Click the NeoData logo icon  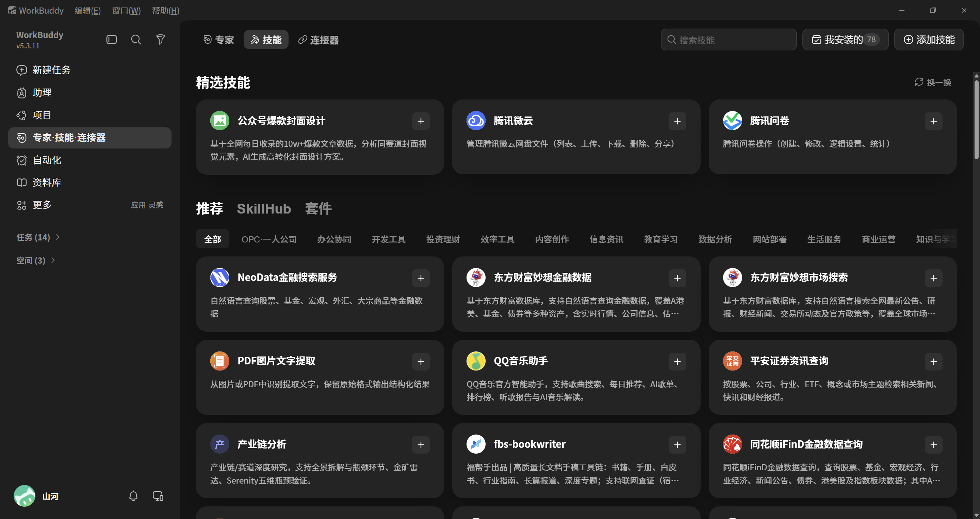[220, 278]
